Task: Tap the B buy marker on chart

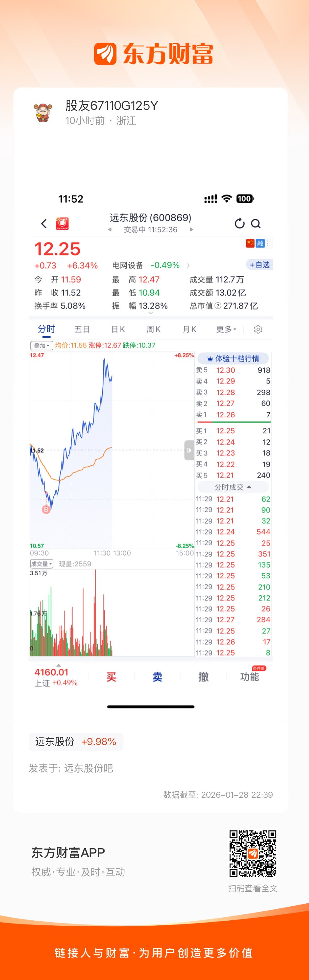Action: 46,509
